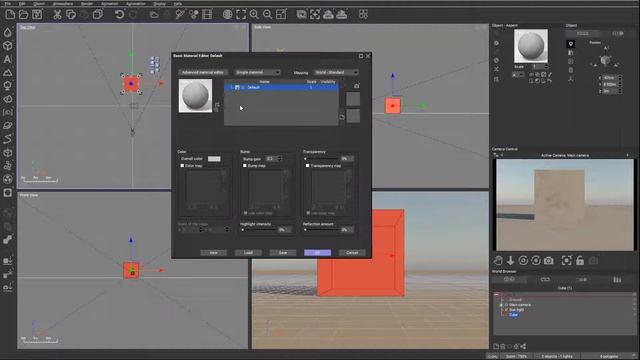Screen dimensions: 640x360
Task: Open the Help menu
Action: (178, 4)
